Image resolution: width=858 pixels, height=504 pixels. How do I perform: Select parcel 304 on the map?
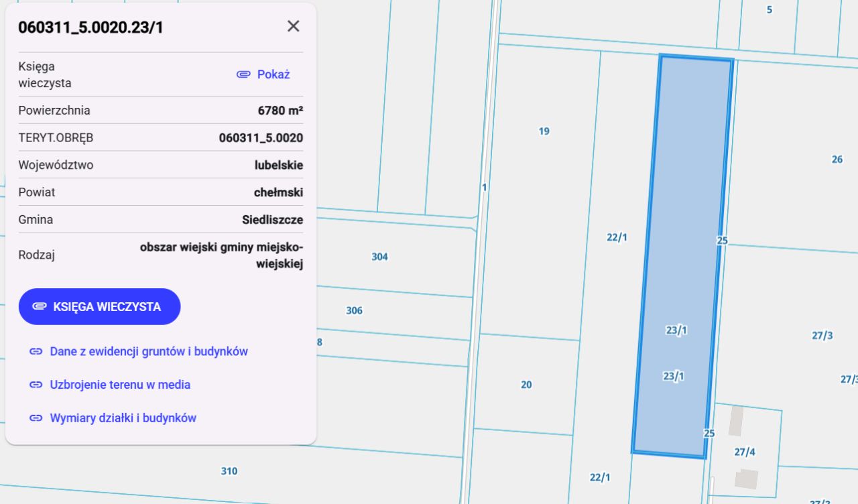tap(379, 257)
